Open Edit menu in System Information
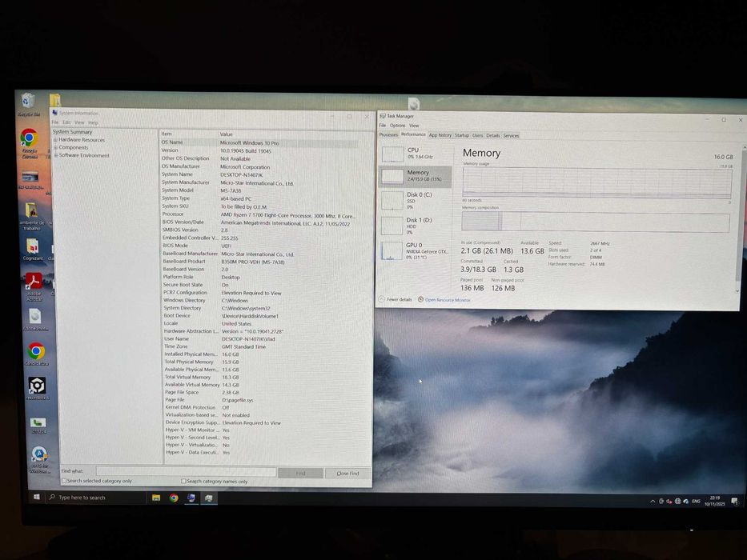Image resolution: width=747 pixels, height=560 pixels. pos(66,122)
